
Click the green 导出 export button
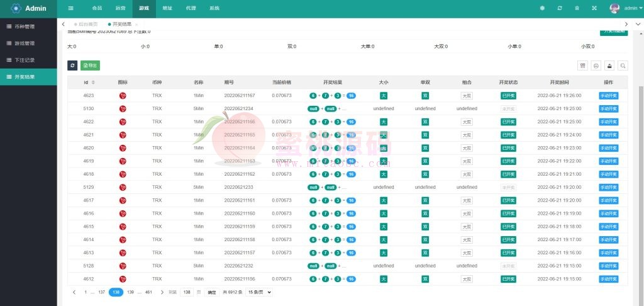[x=90, y=65]
